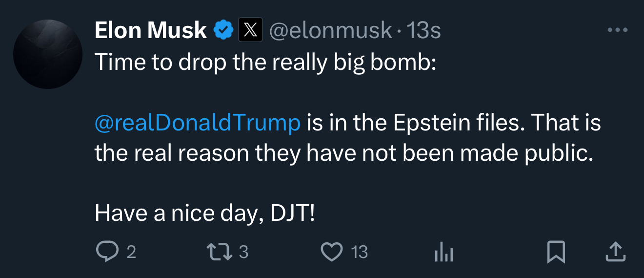Open Elon Musk's dark profile avatar
The height and width of the screenshot is (278, 644).
coord(47,54)
